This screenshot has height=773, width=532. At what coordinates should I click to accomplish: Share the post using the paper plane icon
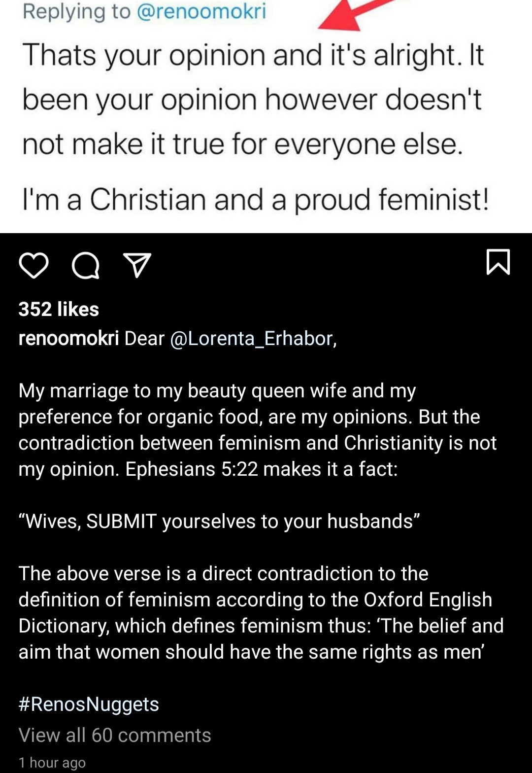pyautogui.click(x=136, y=265)
